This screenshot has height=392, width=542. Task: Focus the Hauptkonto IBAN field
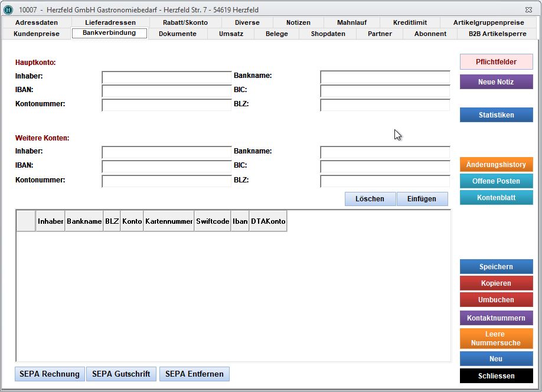[x=166, y=92]
